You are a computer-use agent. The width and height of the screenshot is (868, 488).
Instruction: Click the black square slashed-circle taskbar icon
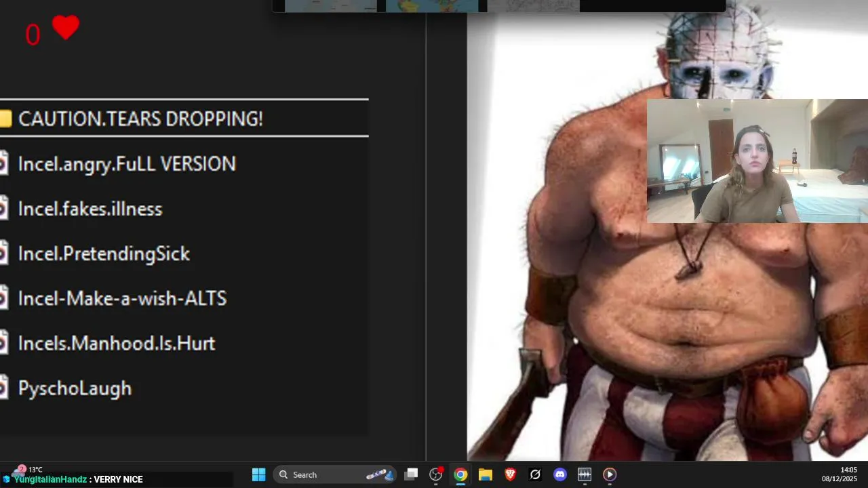tap(535, 474)
